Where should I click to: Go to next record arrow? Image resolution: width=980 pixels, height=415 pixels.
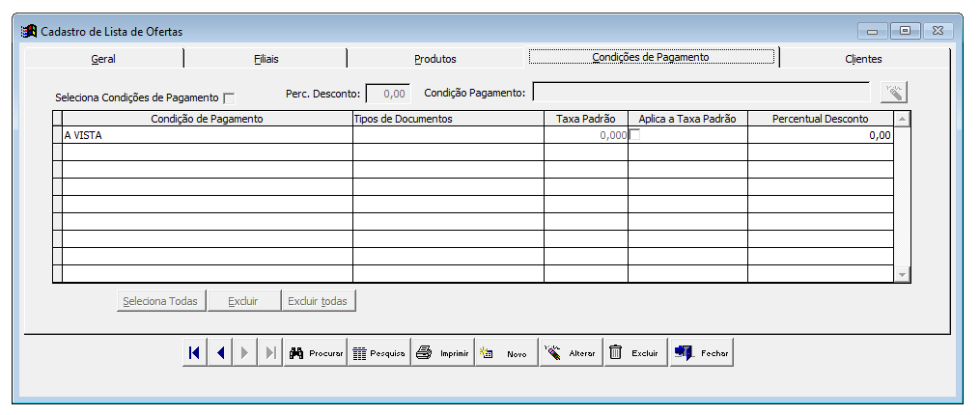point(245,353)
